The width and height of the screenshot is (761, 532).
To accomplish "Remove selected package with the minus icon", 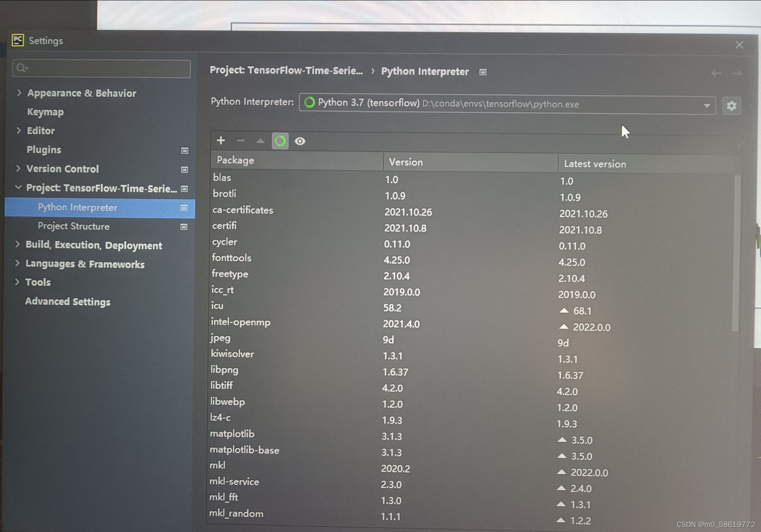I will pyautogui.click(x=240, y=141).
